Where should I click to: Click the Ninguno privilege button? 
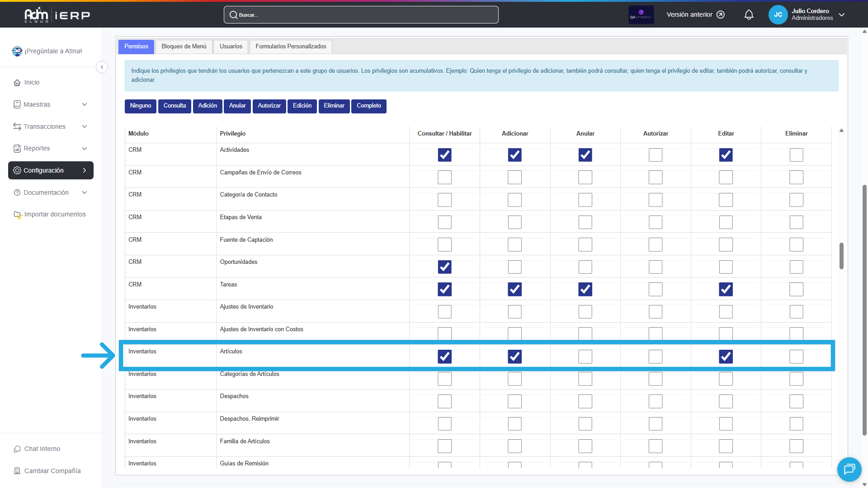tap(140, 106)
